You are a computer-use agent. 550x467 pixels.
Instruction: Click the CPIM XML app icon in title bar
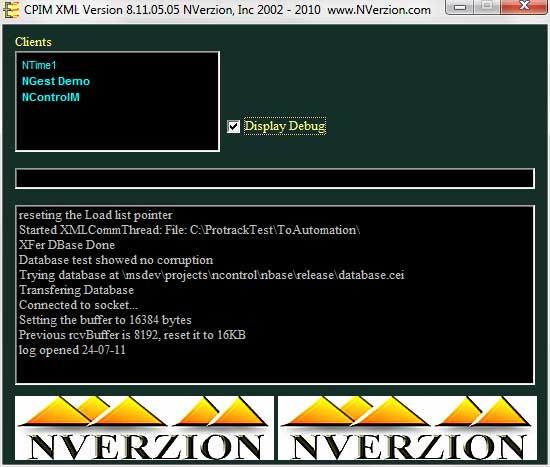click(x=11, y=9)
